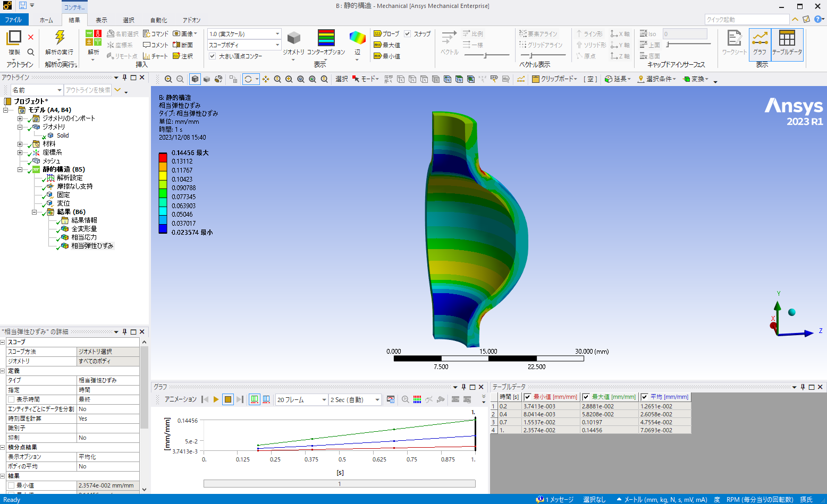Viewport: 827px width, 504px height.
Task: Click the blue minimum color in legend
Action: pos(163,229)
